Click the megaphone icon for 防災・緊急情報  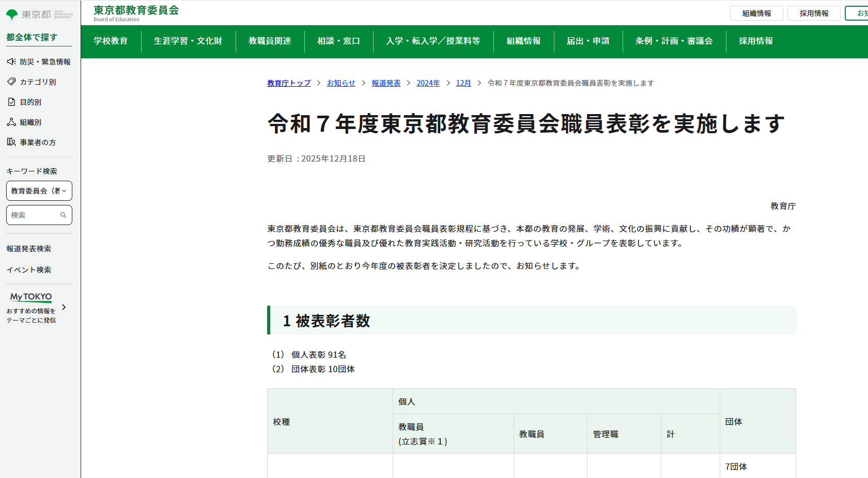11,62
